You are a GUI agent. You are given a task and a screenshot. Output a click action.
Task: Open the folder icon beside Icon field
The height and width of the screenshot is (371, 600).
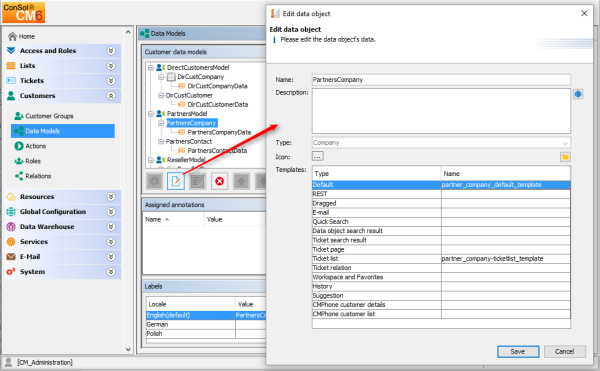(x=565, y=157)
